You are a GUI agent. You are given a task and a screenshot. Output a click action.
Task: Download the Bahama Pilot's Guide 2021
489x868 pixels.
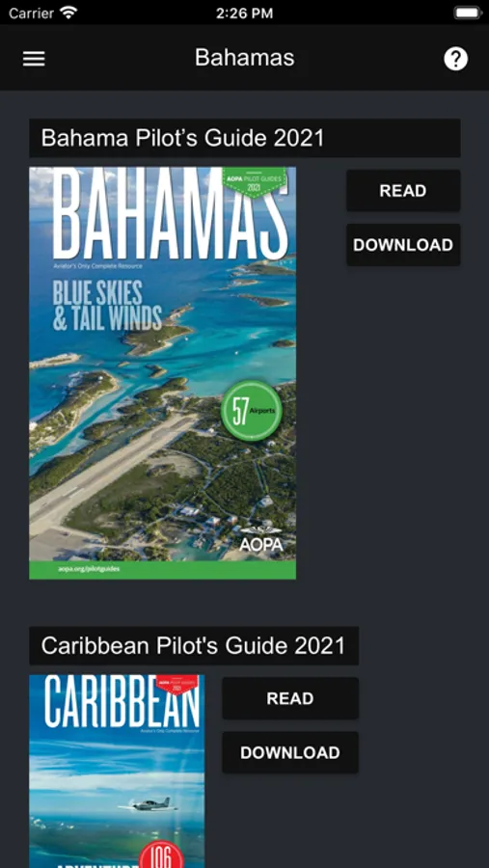point(403,245)
